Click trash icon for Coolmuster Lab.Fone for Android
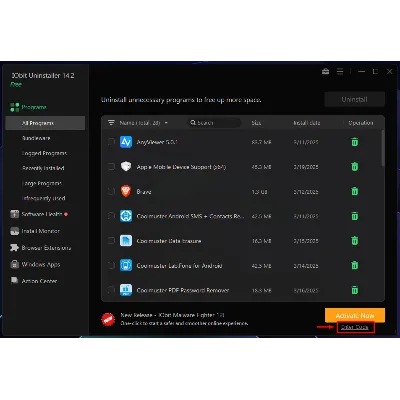Image resolution: width=400 pixels, height=400 pixels. pyautogui.click(x=355, y=265)
